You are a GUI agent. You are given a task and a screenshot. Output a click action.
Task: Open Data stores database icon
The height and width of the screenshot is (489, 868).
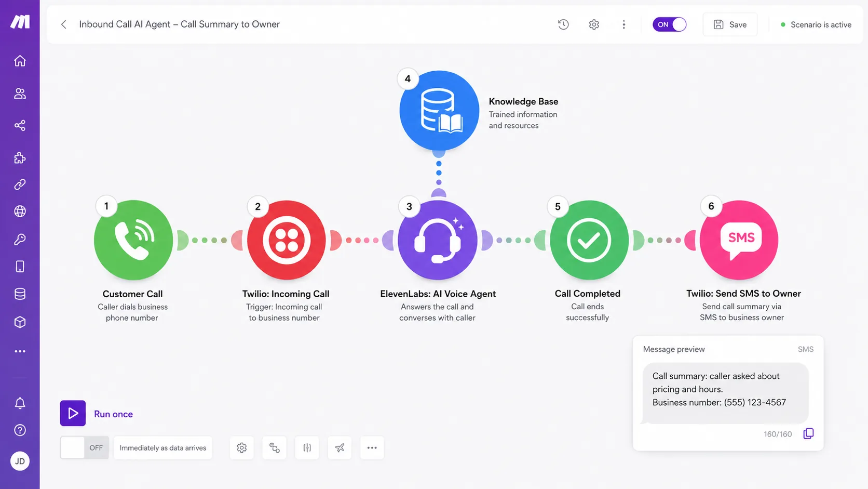coord(20,294)
